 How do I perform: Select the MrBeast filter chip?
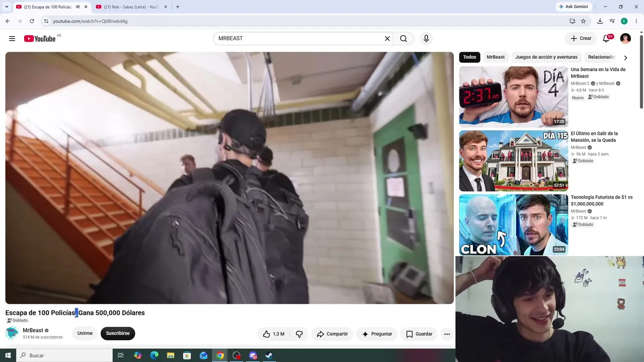pyautogui.click(x=496, y=57)
